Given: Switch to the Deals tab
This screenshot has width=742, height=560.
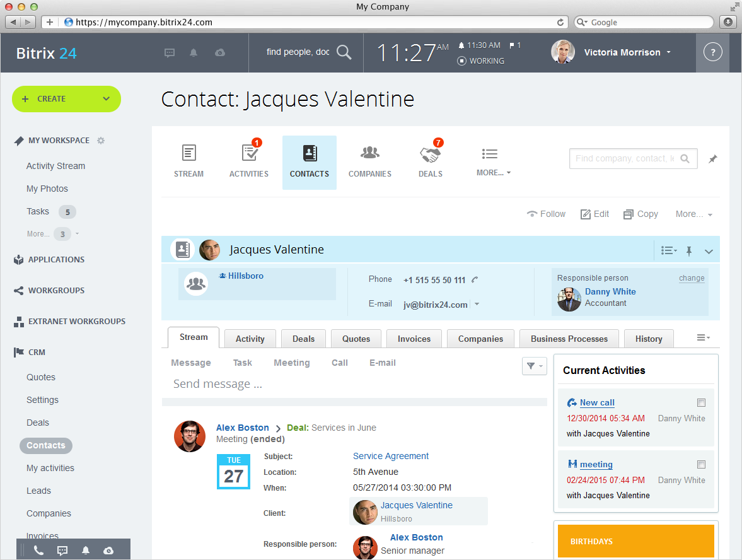Looking at the screenshot, I should pyautogui.click(x=303, y=339).
